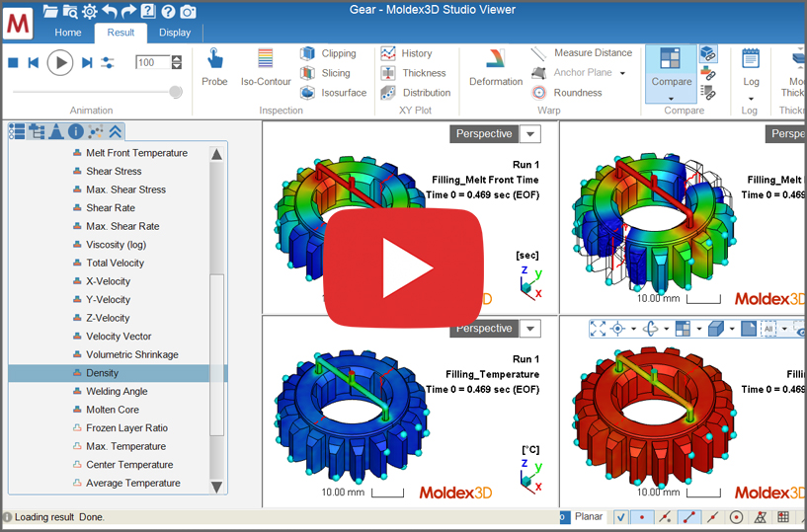Play the result animation
The image size is (807, 532).
[x=60, y=63]
